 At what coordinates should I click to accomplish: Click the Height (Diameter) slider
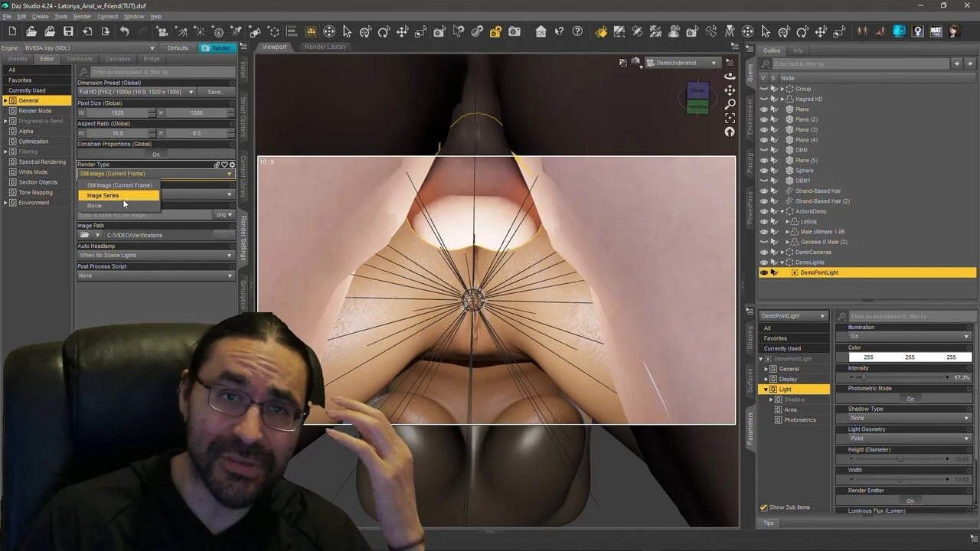(900, 459)
